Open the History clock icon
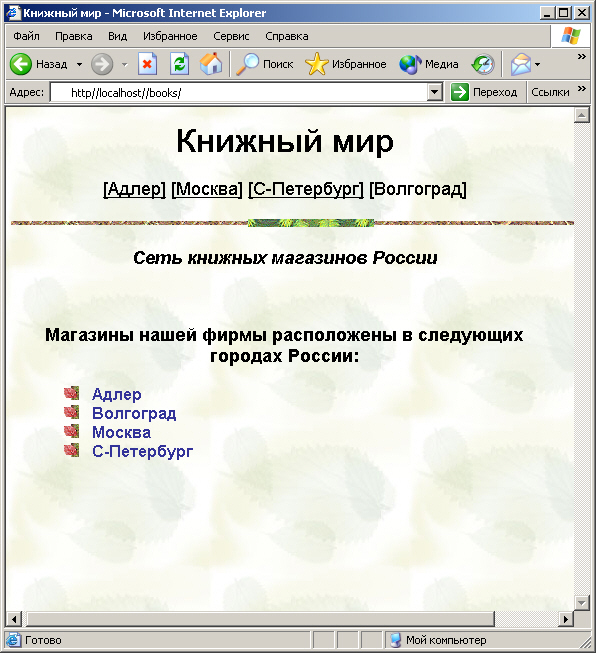Screen dimensions: 596x653 pyautogui.click(x=483, y=64)
